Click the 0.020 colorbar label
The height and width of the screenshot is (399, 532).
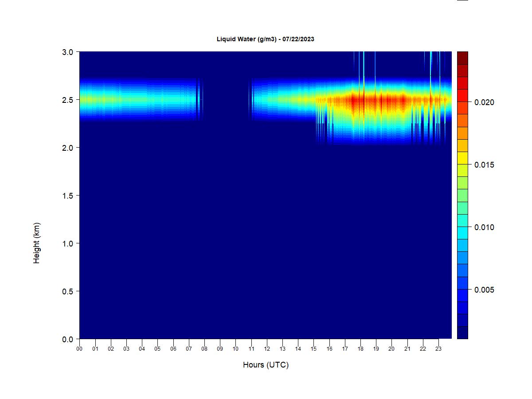coord(484,102)
